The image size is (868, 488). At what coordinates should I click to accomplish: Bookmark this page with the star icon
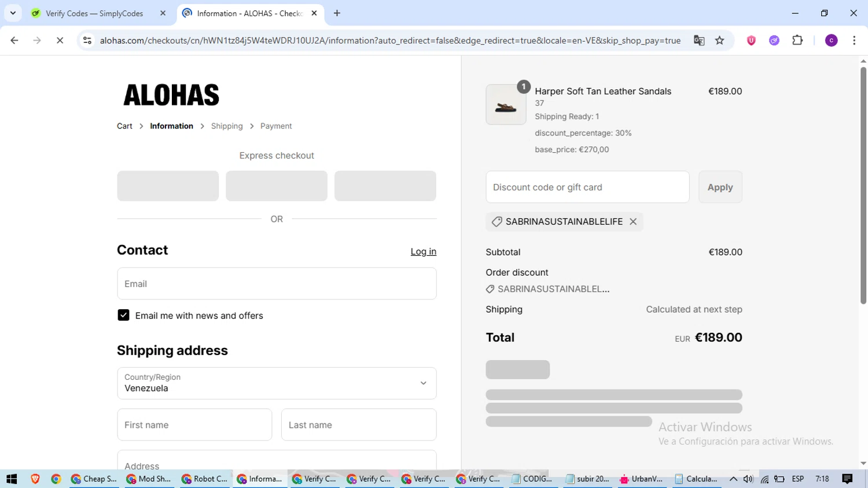click(x=720, y=41)
